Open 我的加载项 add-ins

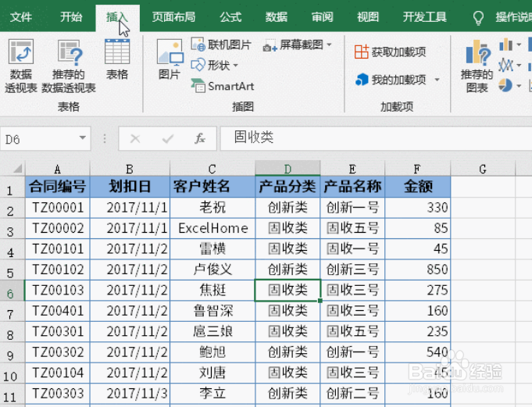click(390, 80)
